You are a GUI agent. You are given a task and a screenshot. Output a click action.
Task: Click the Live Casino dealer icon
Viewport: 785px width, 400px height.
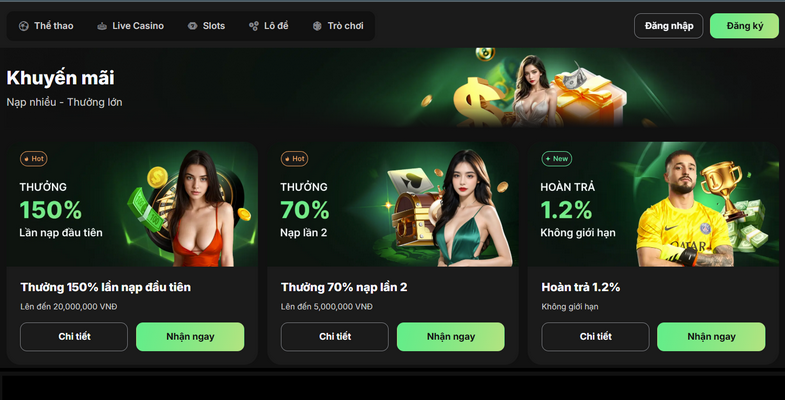102,26
